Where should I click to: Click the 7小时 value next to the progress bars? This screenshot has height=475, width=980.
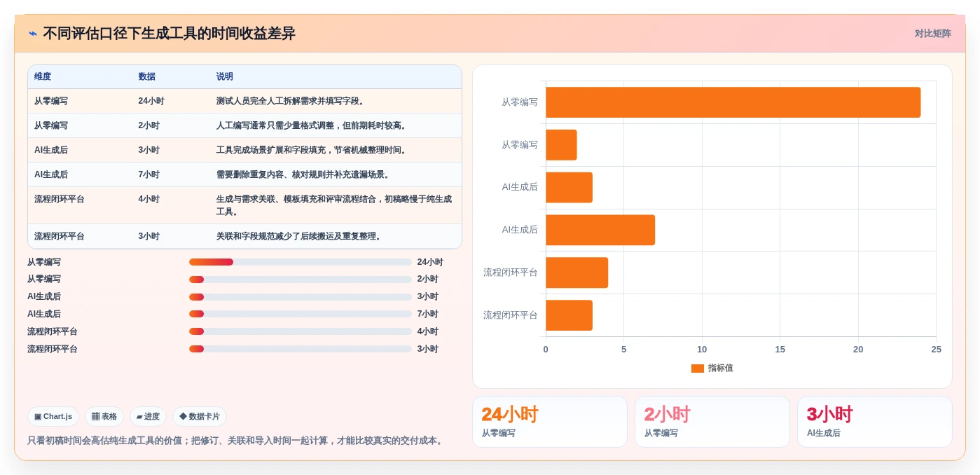427,314
